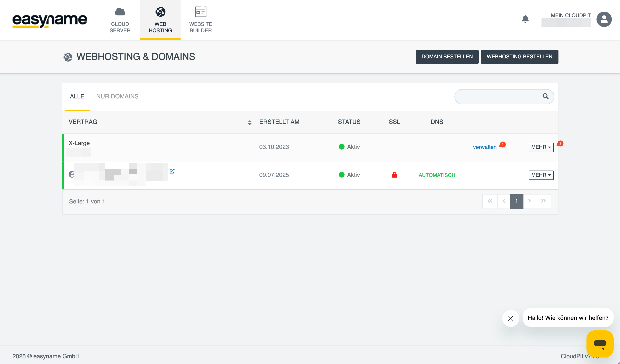Dismiss the chat help message

coord(511,318)
